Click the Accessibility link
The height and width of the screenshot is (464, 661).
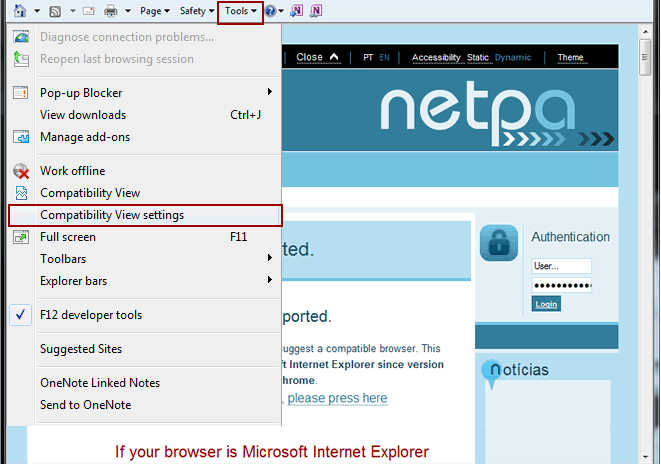pyautogui.click(x=436, y=57)
